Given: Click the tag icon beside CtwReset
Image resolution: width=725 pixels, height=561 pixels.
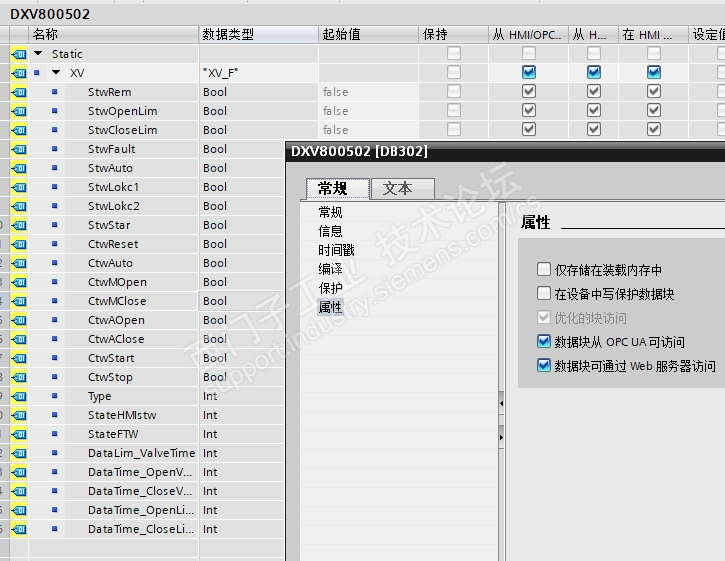Looking at the screenshot, I should (19, 244).
